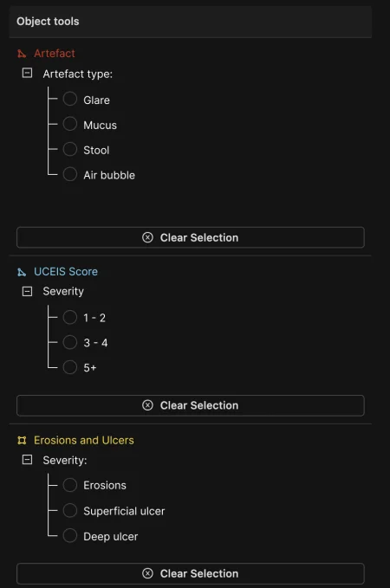This screenshot has height=588, width=390.
Task: Click the X icon in Erosions Clear Selection
Action: (x=147, y=573)
